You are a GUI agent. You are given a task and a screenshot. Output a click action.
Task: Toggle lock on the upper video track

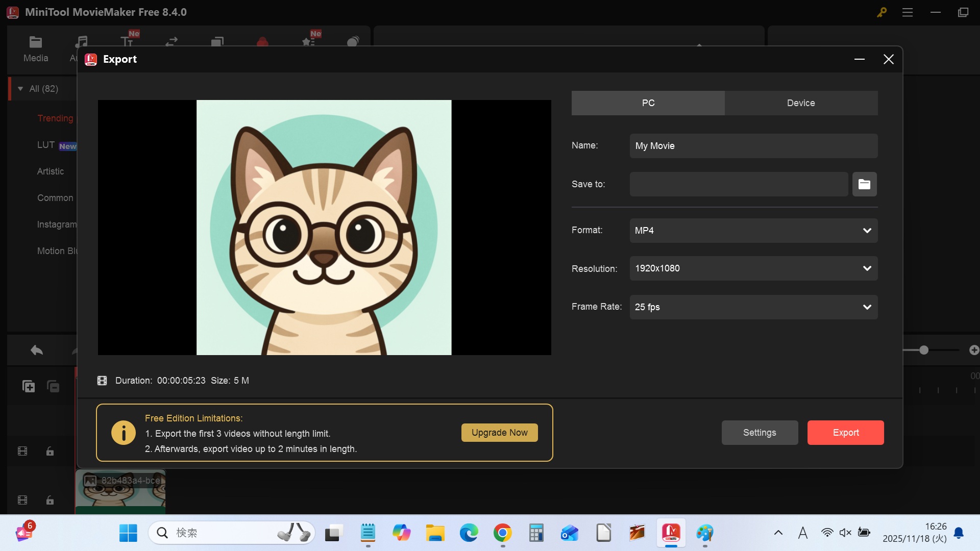50,451
